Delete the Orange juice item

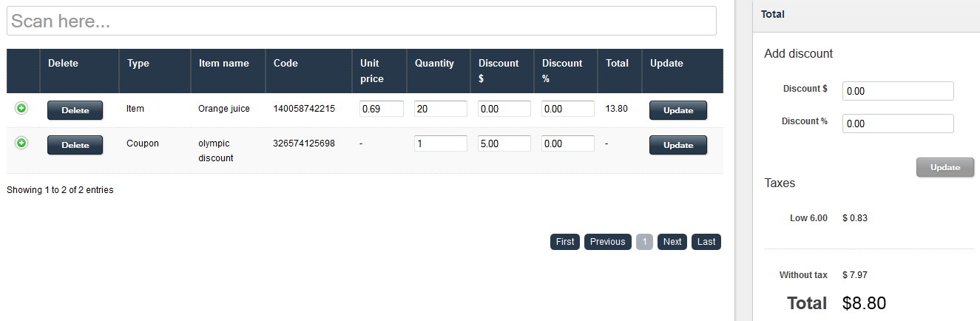pos(75,110)
